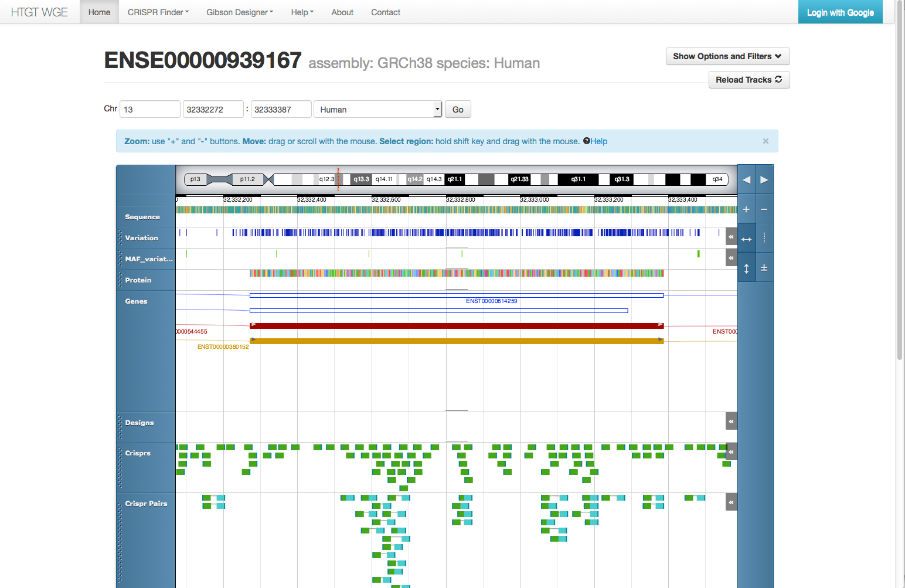Toggle the Crisprs track side menu
This screenshot has width=905, height=588.
pos(731,451)
